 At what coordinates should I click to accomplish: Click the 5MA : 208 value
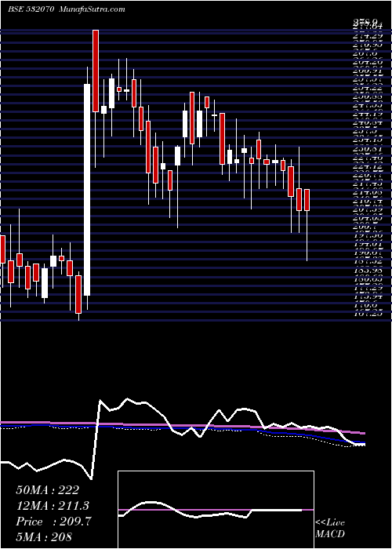pyautogui.click(x=44, y=536)
